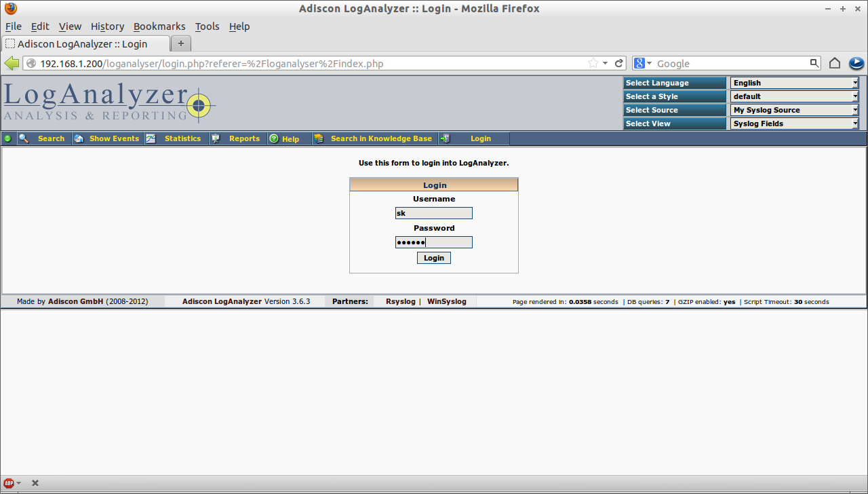Open Search in Knowledge Base link
868x494 pixels.
click(381, 138)
